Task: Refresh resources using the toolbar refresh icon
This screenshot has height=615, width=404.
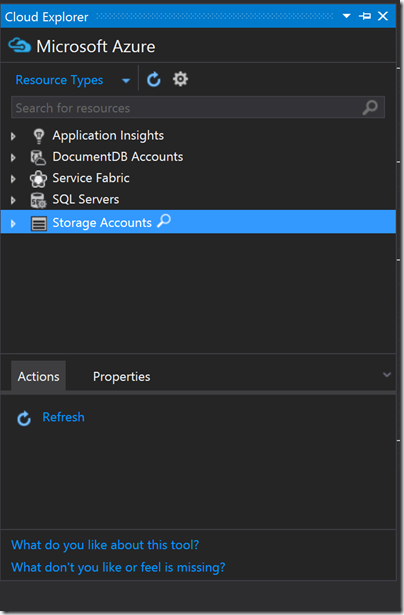Action: (x=154, y=80)
